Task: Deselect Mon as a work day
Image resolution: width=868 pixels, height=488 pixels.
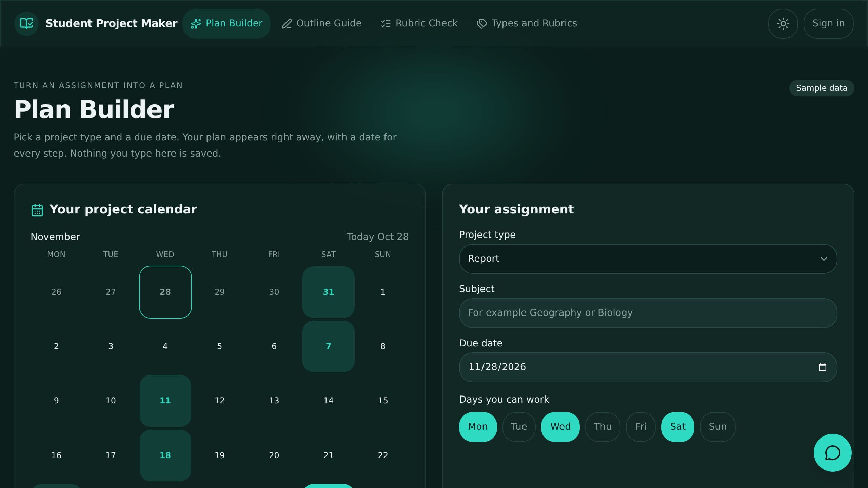Action: tap(478, 427)
